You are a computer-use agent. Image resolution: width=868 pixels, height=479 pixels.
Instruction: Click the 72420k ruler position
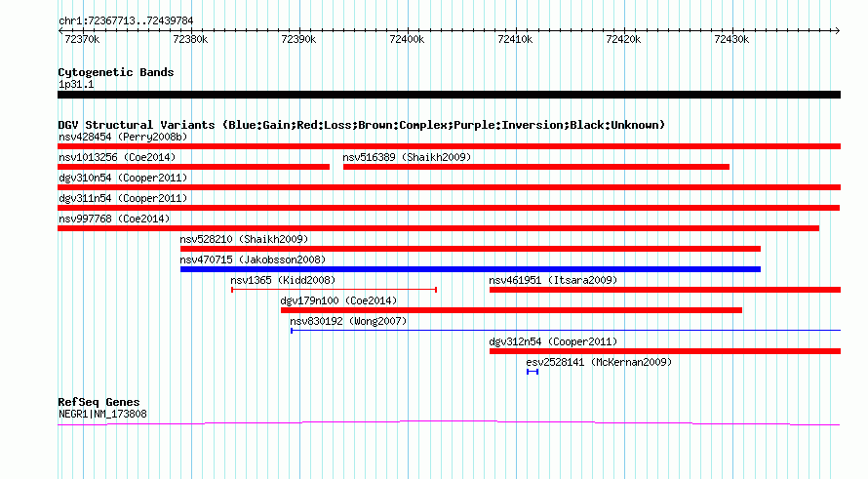coord(623,39)
